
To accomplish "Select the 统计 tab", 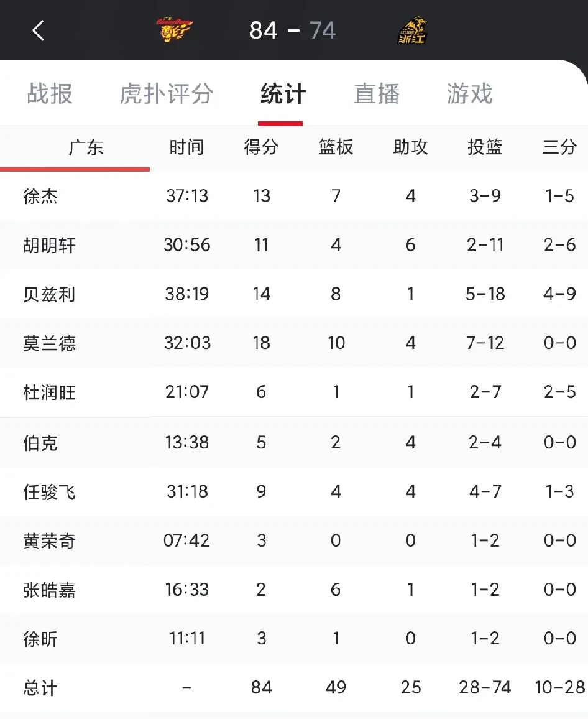I will point(283,95).
